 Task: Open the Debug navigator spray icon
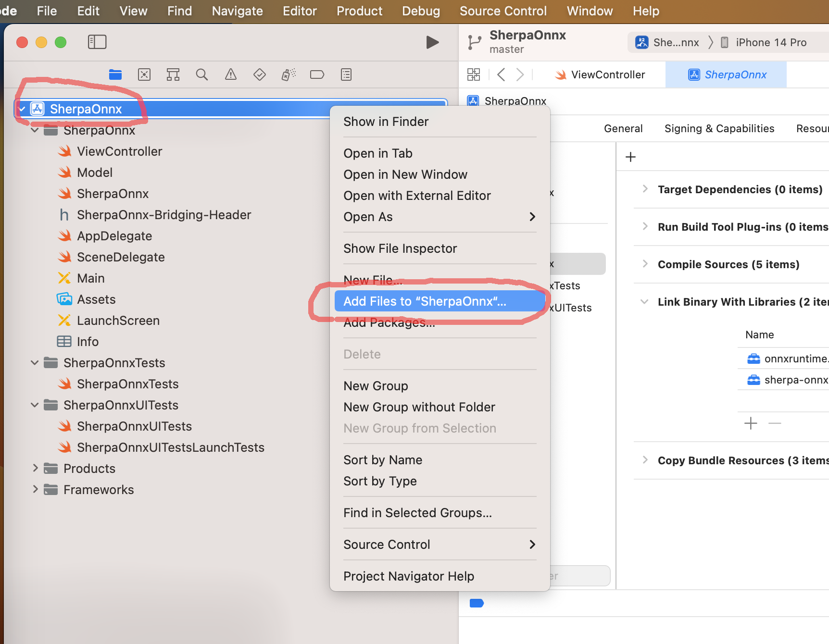pyautogui.click(x=289, y=74)
